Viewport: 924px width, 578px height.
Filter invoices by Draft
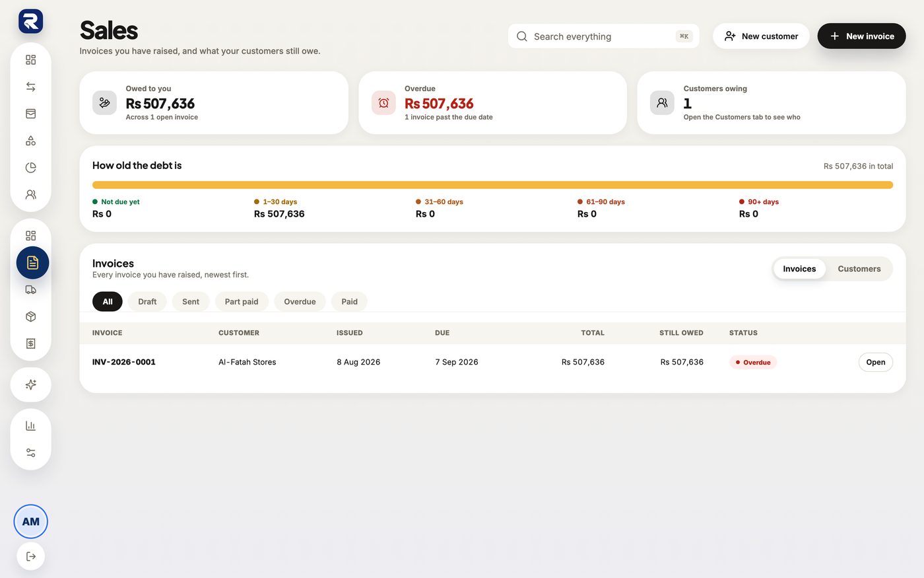pos(147,302)
